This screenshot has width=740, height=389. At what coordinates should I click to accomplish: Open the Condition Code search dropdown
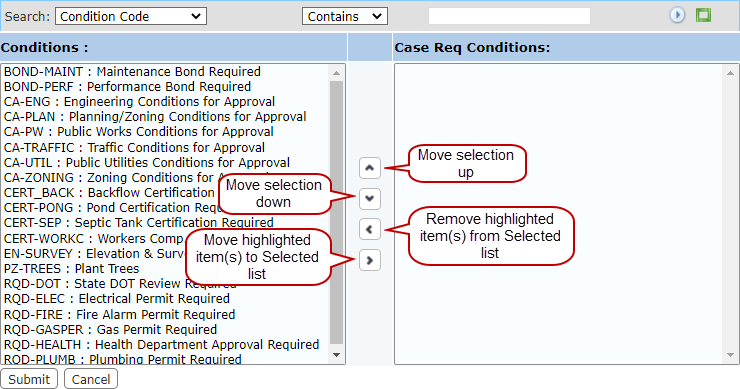click(131, 16)
